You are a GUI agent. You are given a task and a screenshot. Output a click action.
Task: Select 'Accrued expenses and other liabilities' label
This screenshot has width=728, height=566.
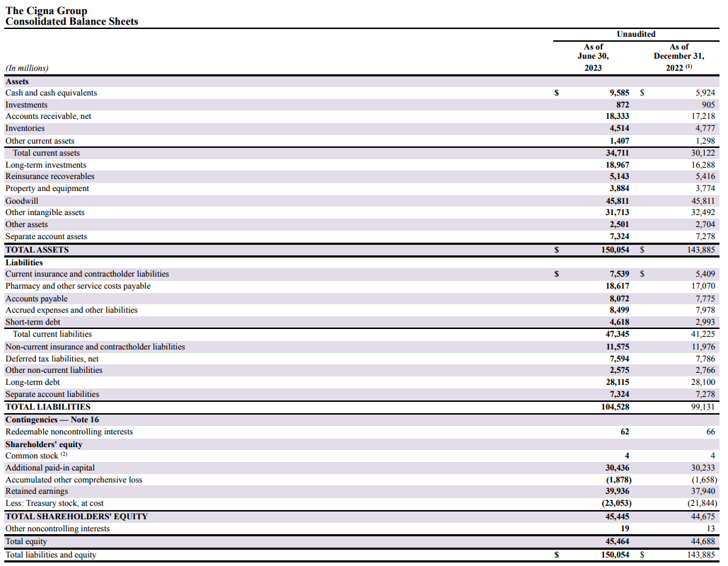pos(71,310)
